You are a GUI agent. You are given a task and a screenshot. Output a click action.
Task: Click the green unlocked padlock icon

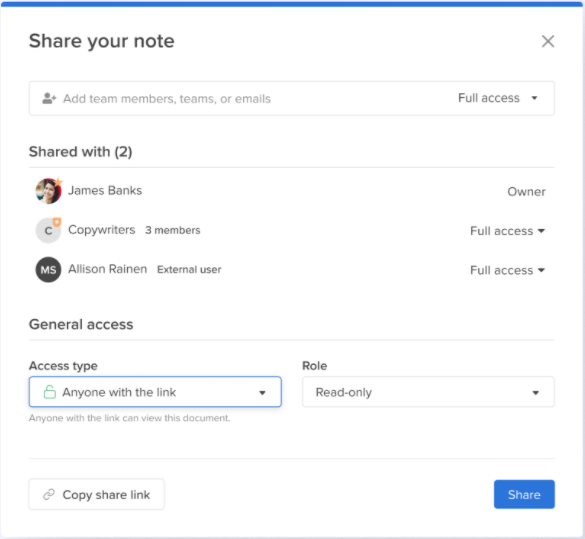[x=50, y=392]
